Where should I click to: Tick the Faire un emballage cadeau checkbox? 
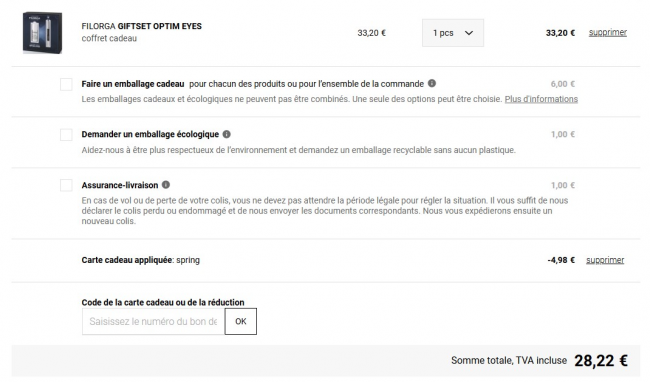click(66, 84)
